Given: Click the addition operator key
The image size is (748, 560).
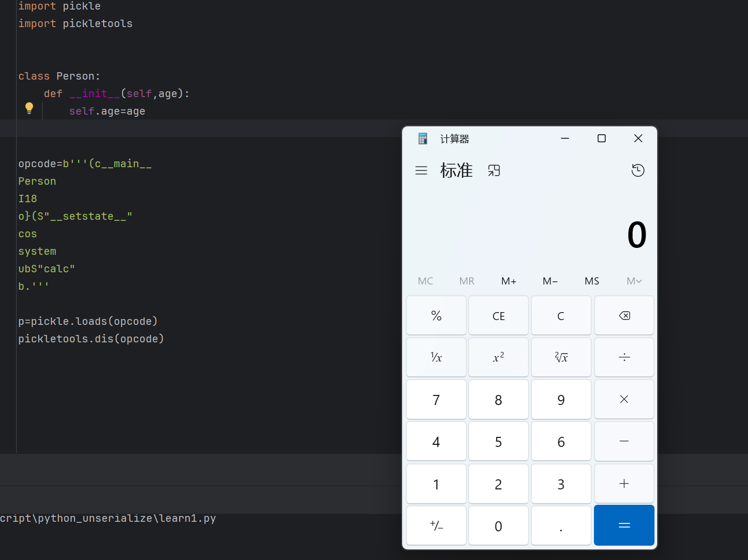Looking at the screenshot, I should [624, 484].
